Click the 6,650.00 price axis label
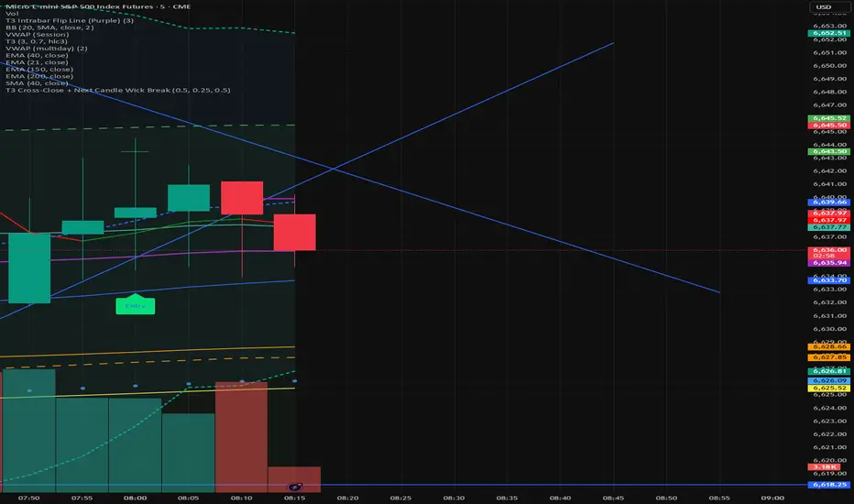Viewport: 854px width, 504px height. 829,66
